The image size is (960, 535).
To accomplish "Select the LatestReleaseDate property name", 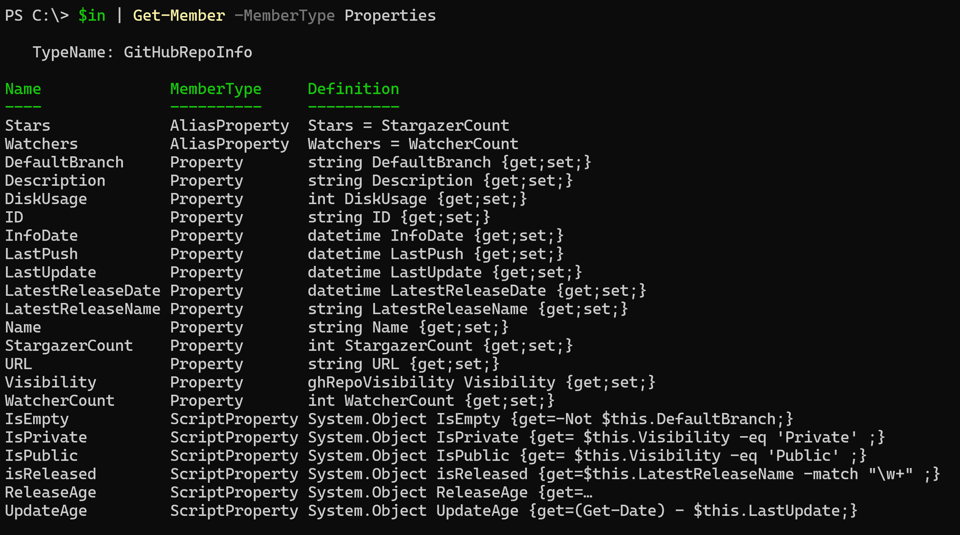I will (83, 291).
